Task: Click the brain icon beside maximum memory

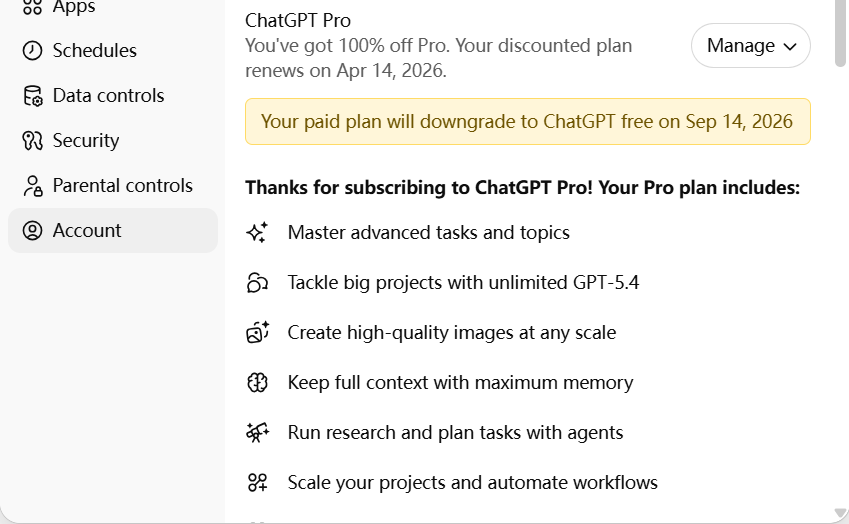Action: 257,383
